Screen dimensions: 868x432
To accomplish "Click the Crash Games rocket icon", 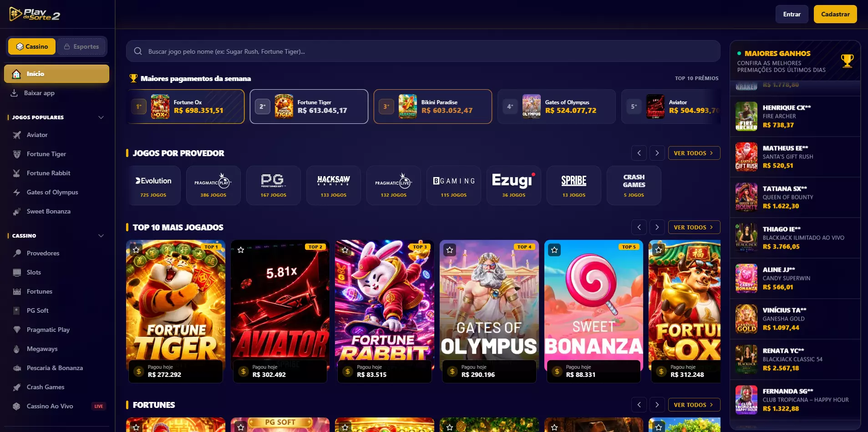I will click(x=17, y=387).
